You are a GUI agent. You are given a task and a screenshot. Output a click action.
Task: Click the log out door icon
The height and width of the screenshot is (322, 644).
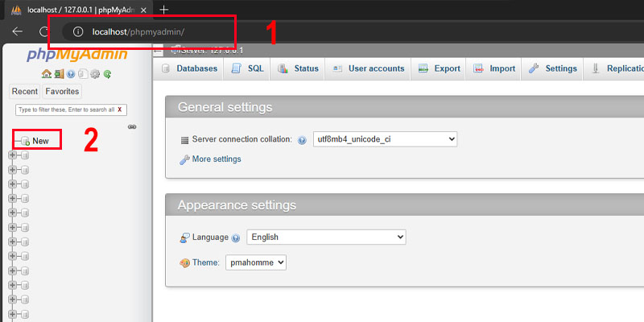(x=59, y=74)
